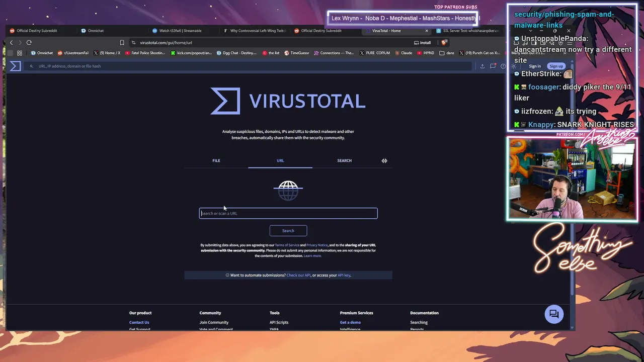644x362 pixels.
Task: Open the Brave shields icon
Action: pyautogui.click(x=443, y=43)
